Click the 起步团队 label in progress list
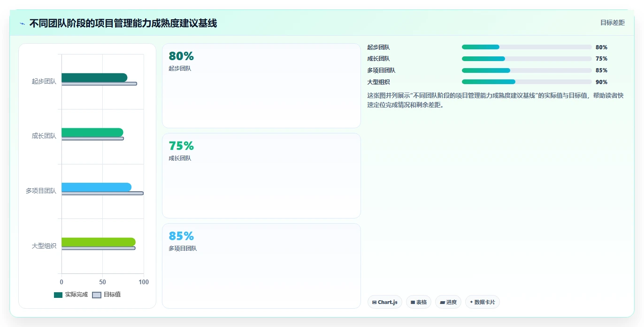Screen dimensions: 644x327 click(378, 47)
